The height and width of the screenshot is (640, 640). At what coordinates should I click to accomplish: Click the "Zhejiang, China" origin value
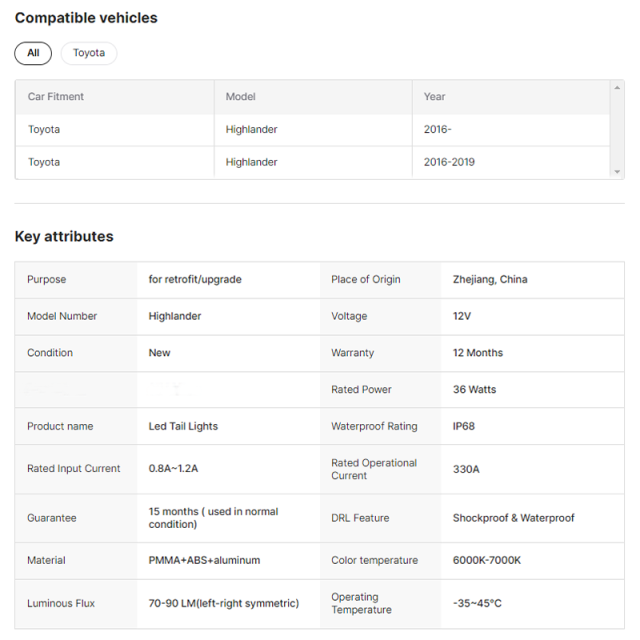pyautogui.click(x=490, y=280)
